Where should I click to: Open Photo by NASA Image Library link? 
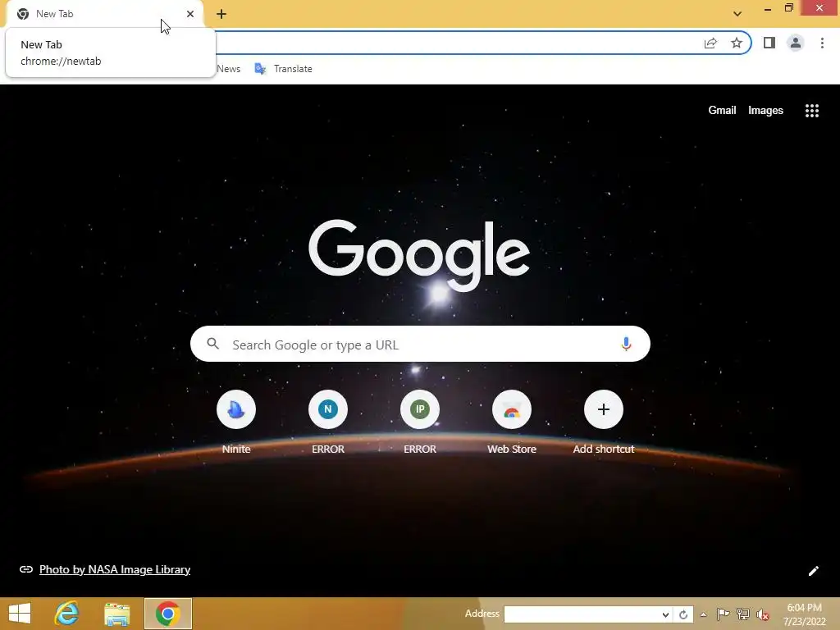(115, 569)
